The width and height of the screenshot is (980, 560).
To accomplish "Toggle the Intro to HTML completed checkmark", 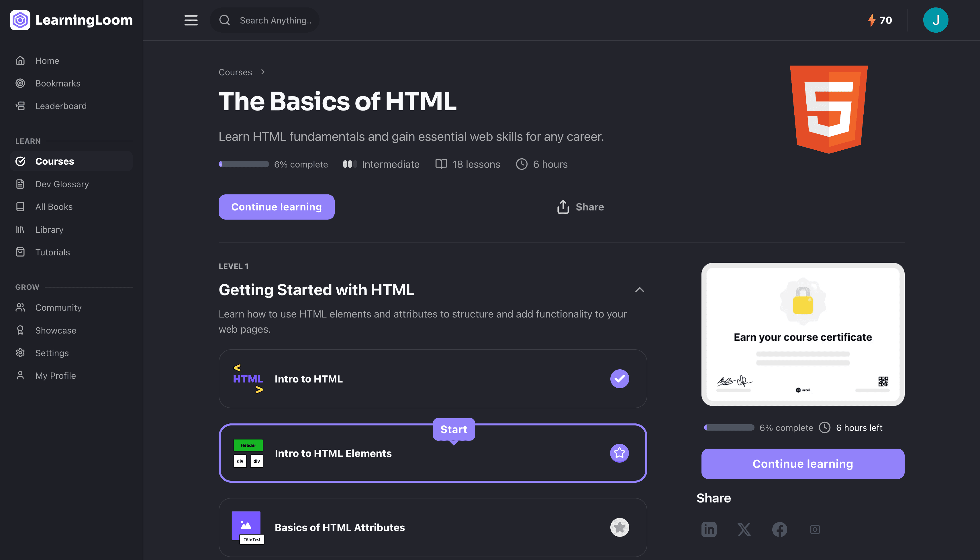I will (619, 378).
